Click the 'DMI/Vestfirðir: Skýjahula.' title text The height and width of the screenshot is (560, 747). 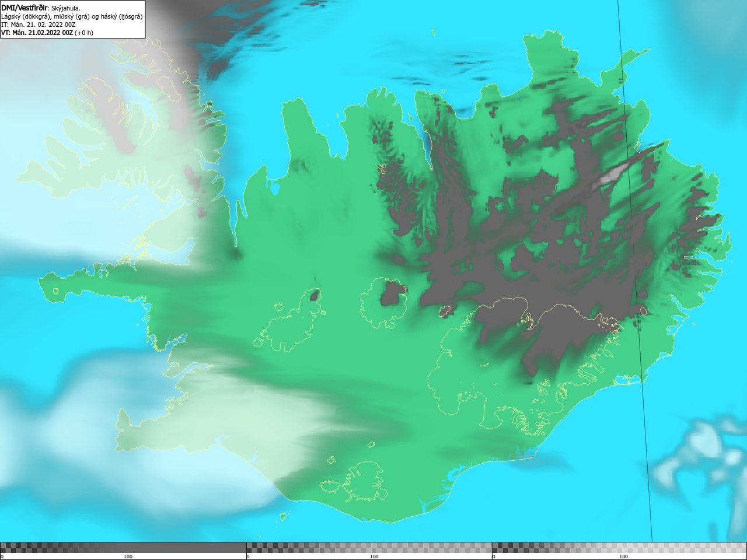coord(41,8)
